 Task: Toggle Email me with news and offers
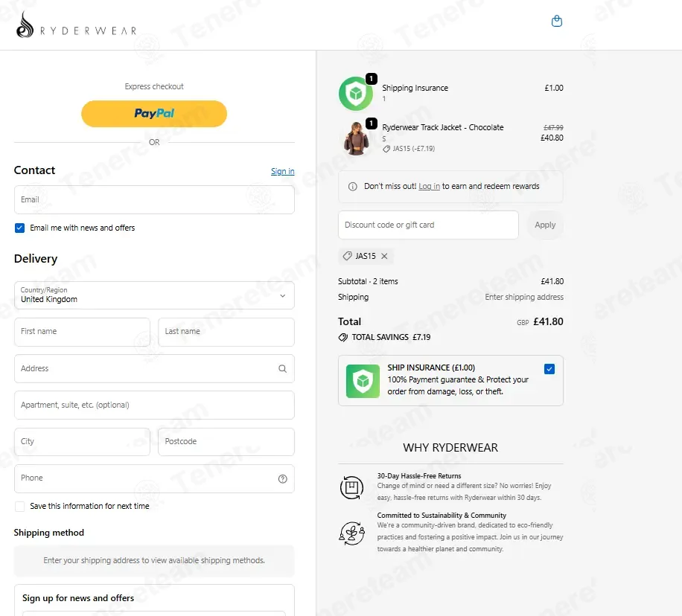(19, 228)
